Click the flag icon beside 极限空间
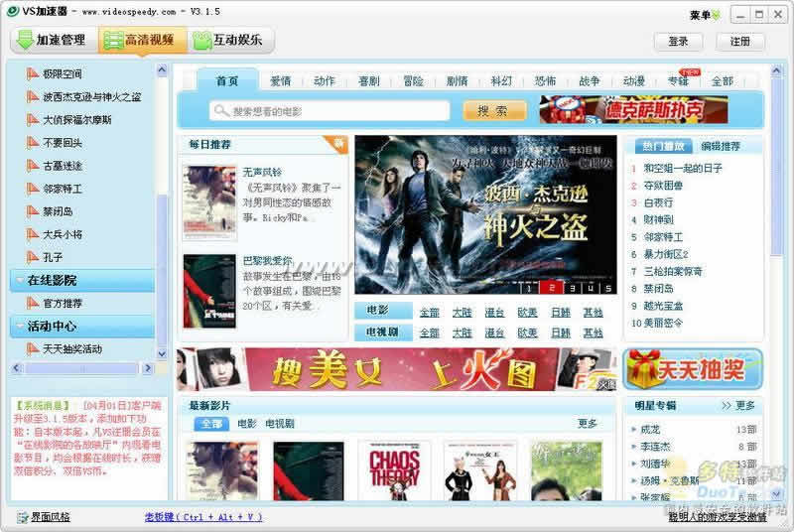This screenshot has width=794, height=532. [33, 73]
